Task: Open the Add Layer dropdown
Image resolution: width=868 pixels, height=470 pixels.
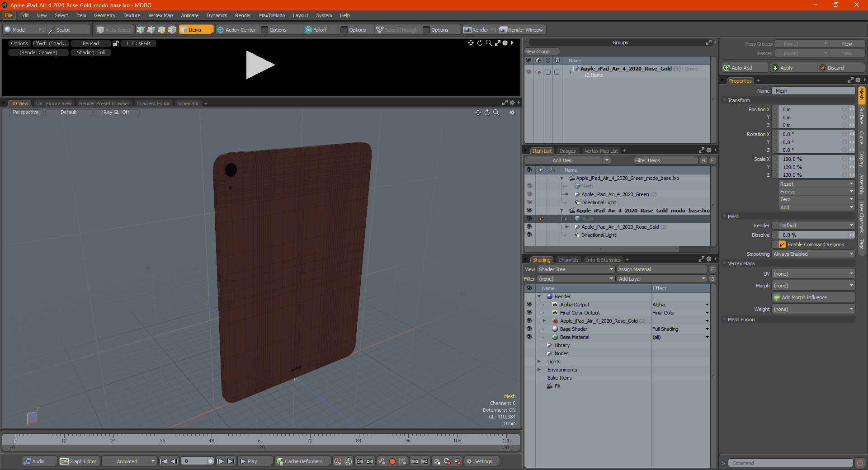Action: click(662, 279)
